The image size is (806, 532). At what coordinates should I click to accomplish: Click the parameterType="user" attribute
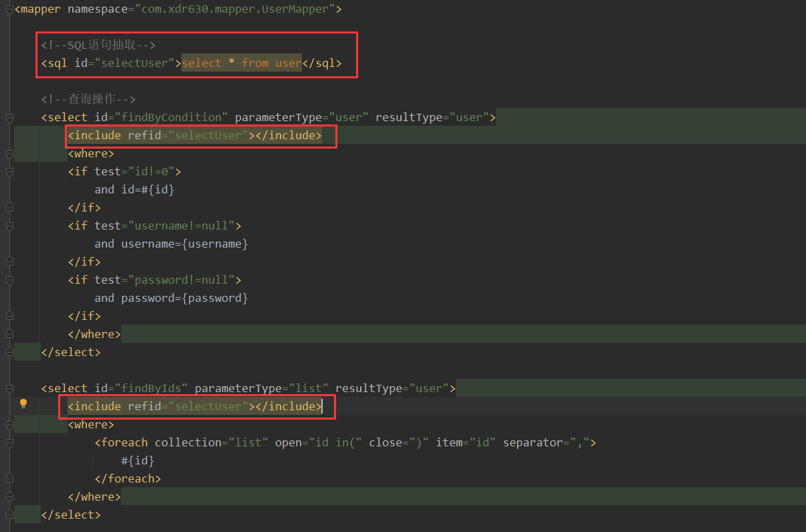tap(302, 117)
